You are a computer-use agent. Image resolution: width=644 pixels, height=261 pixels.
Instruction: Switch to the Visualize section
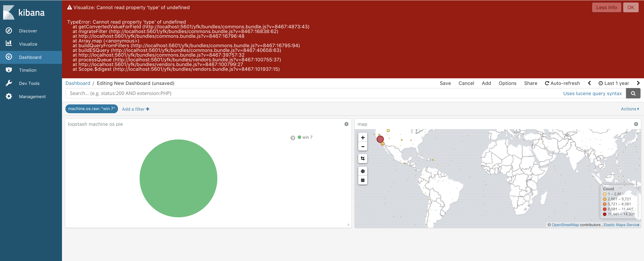click(28, 44)
